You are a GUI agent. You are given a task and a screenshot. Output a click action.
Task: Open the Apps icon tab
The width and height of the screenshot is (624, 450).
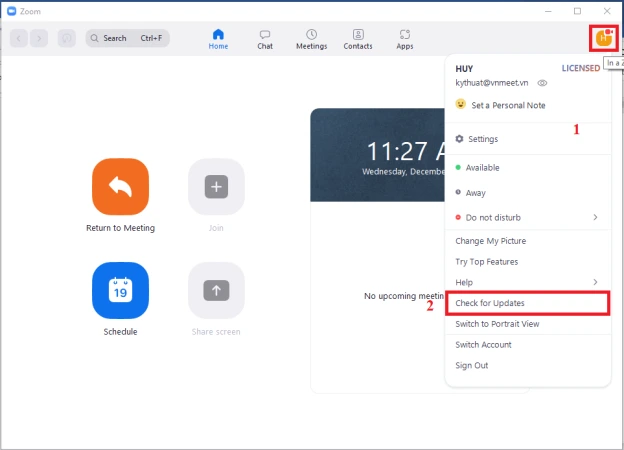pyautogui.click(x=404, y=39)
